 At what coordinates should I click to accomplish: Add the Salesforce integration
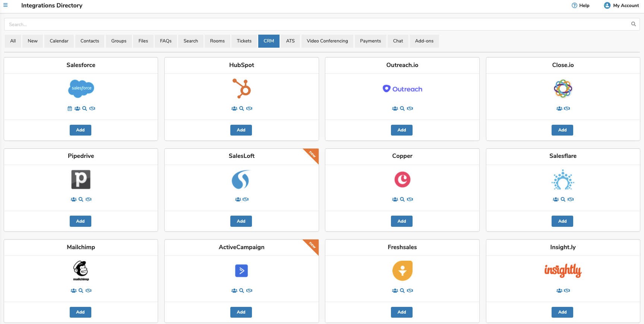click(80, 130)
